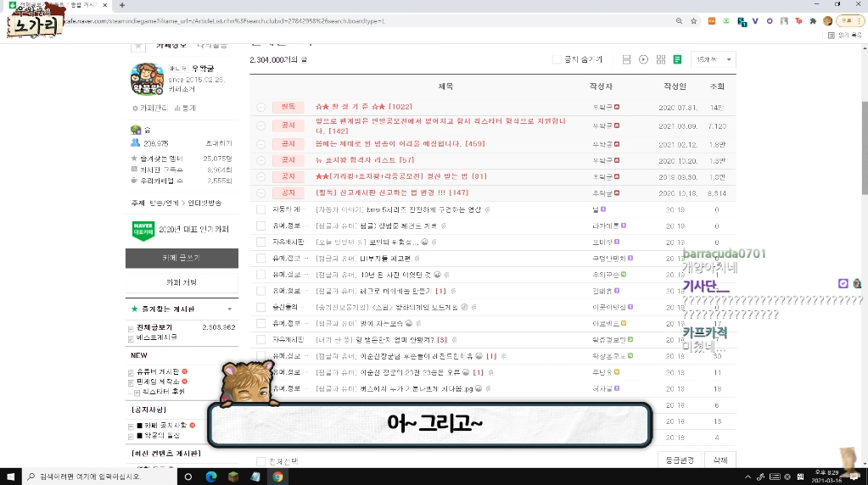Click the page vertical scrollbar

pyautogui.click(x=864, y=148)
